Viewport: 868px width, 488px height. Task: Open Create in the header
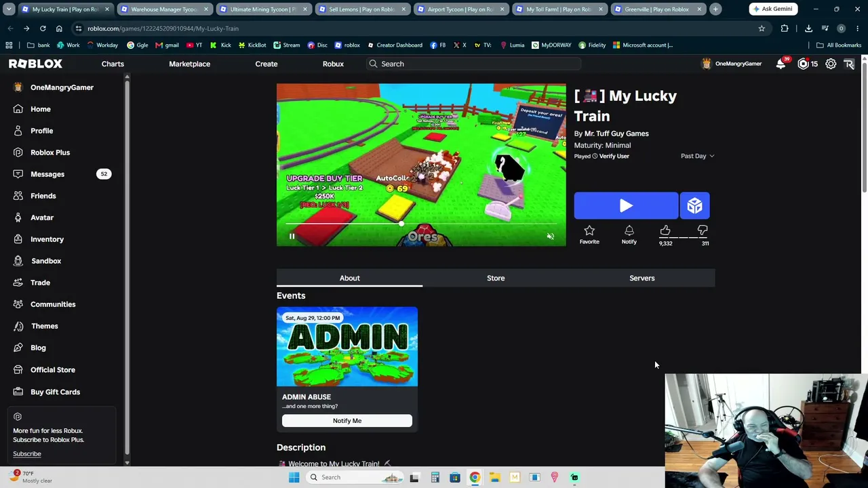point(267,64)
